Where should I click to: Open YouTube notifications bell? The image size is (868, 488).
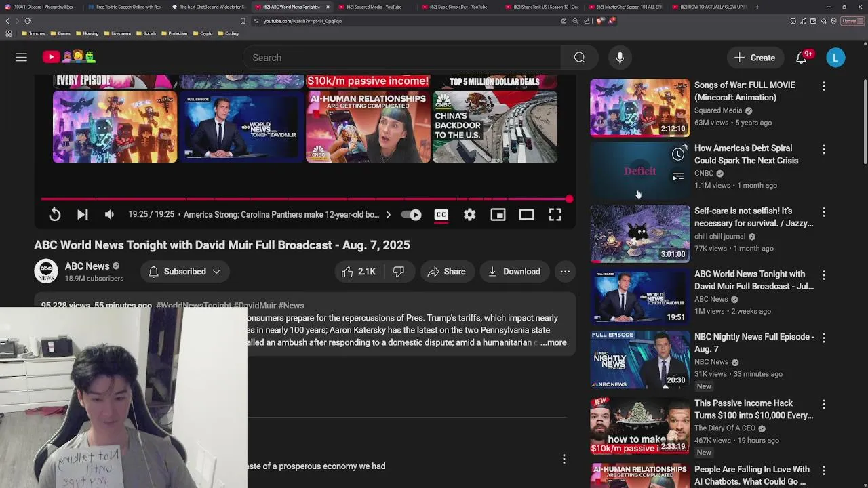802,58
